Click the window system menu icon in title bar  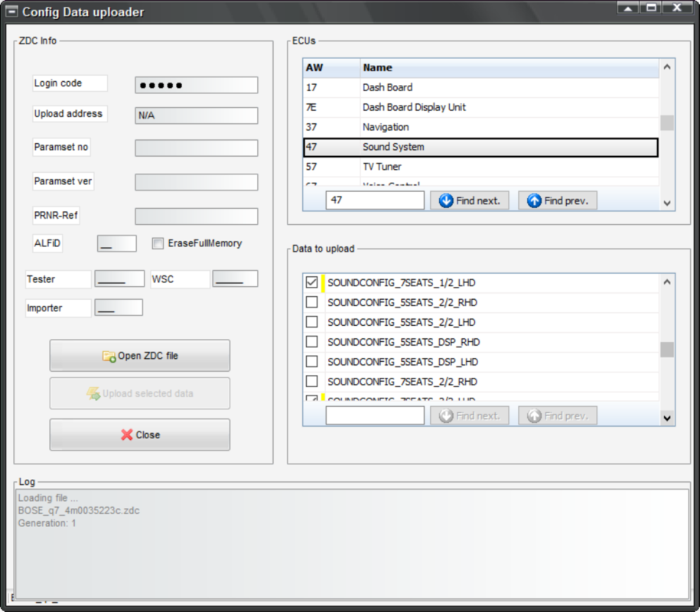11,11
